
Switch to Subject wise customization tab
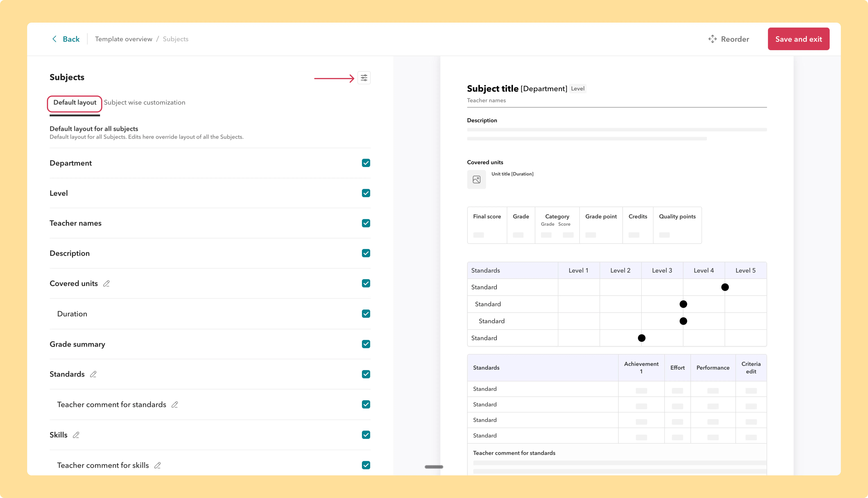coord(145,103)
